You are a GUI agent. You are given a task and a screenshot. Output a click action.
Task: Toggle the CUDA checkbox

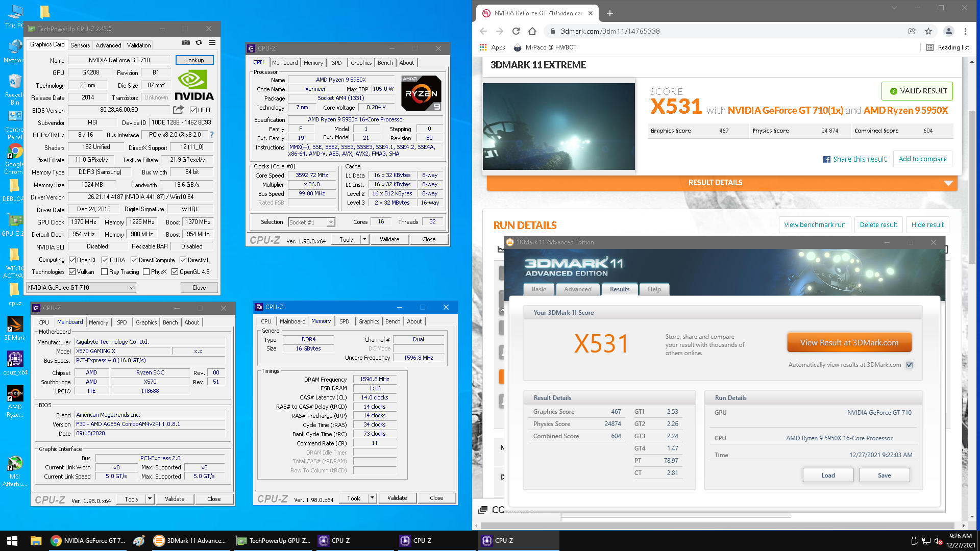tap(105, 260)
